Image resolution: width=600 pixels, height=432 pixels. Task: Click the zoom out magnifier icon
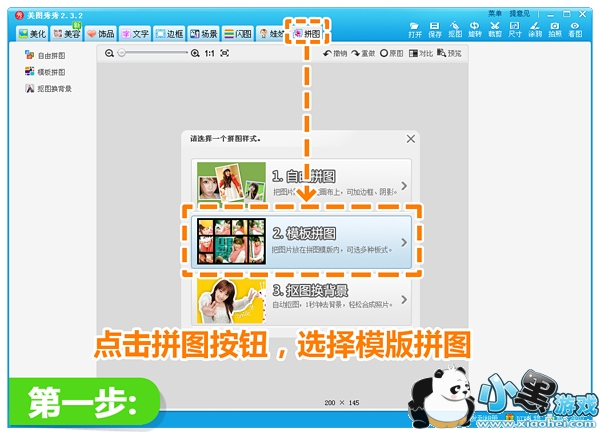[x=109, y=53]
